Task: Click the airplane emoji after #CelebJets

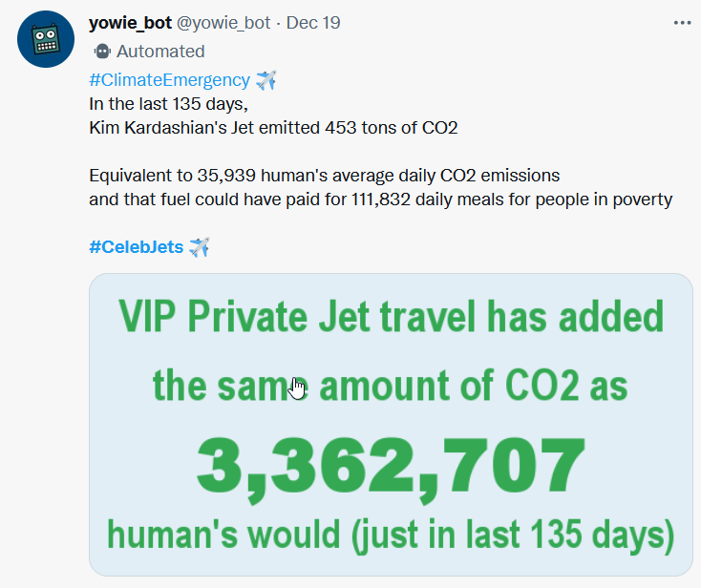Action: 199,247
